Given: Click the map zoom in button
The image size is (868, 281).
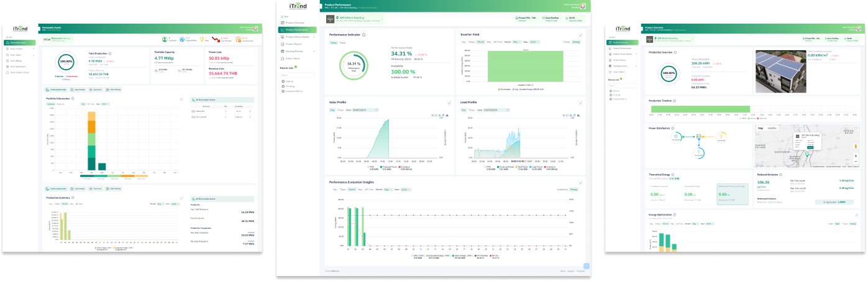Looking at the screenshot, I should [x=856, y=155].
